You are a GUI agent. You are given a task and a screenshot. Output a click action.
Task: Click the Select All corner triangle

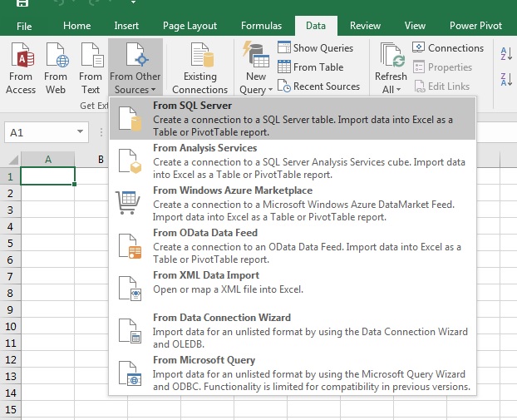[13, 160]
